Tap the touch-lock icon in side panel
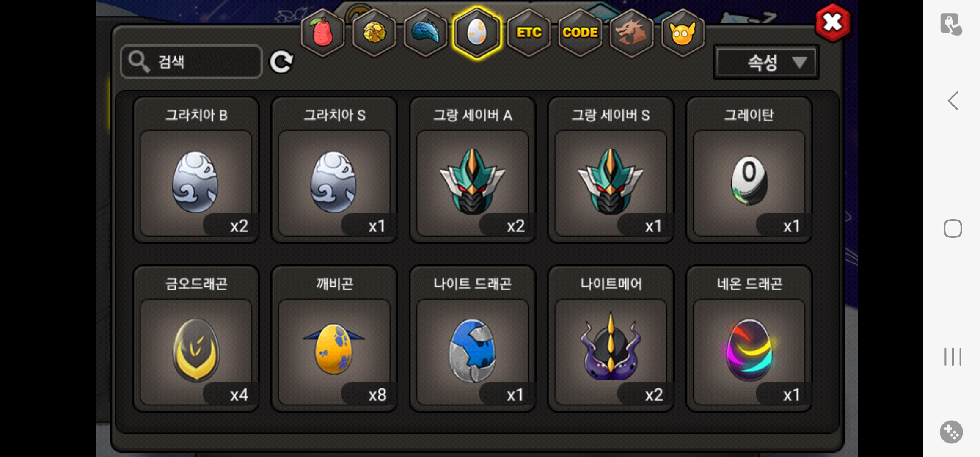 [951, 24]
